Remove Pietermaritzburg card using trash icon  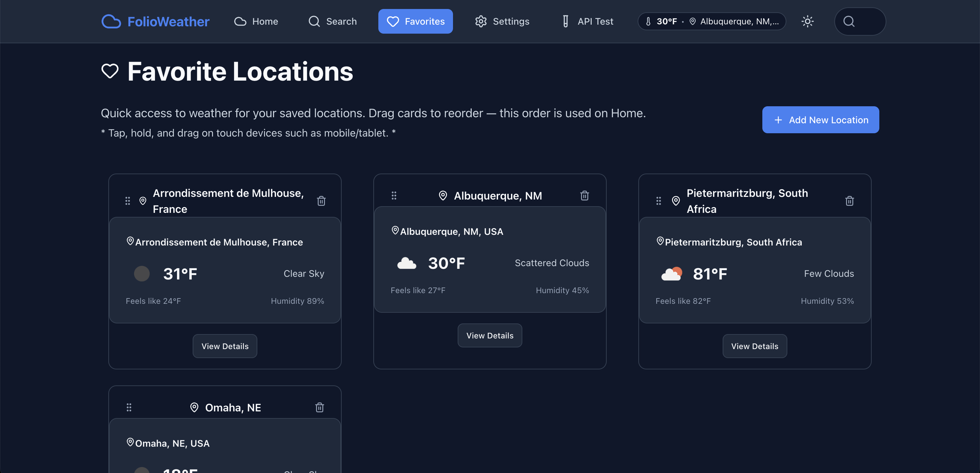tap(849, 201)
